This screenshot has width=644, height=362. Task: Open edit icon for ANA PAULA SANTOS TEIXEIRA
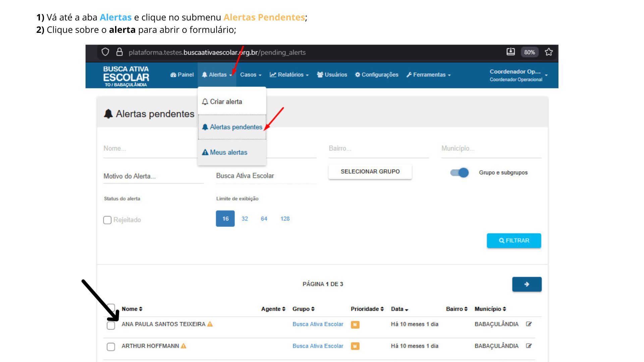[x=529, y=324]
